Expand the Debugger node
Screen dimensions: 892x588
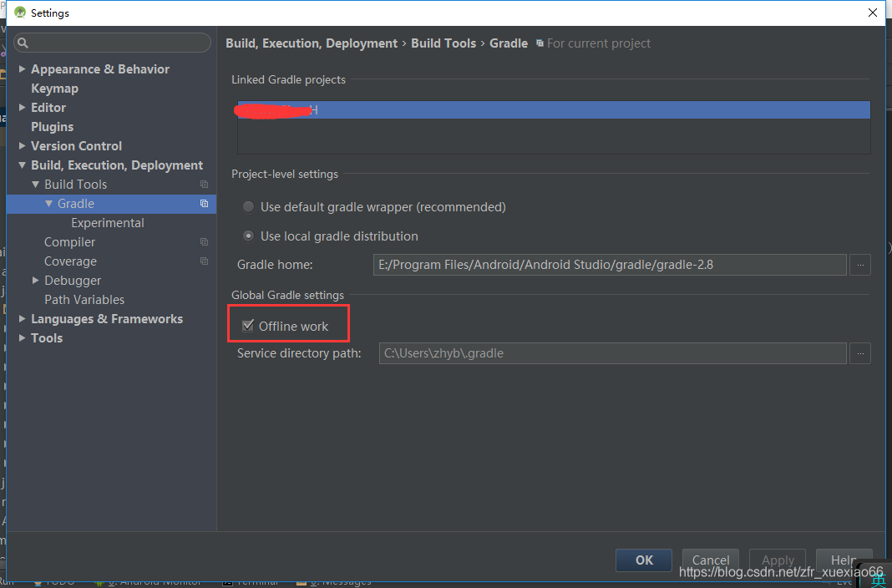pyautogui.click(x=35, y=281)
